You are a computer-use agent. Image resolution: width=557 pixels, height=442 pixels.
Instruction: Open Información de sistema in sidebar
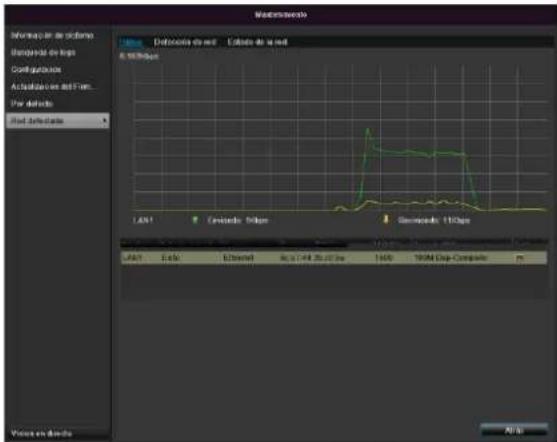pos(52,36)
